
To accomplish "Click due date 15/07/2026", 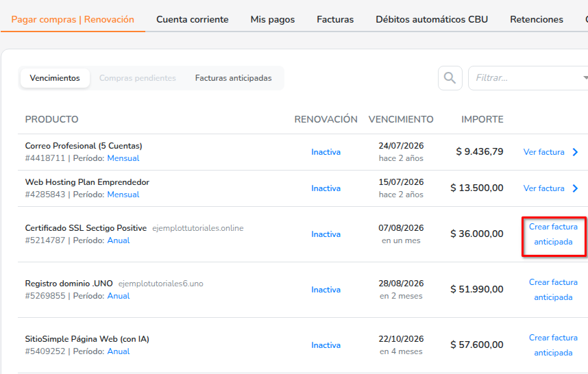I will (401, 182).
